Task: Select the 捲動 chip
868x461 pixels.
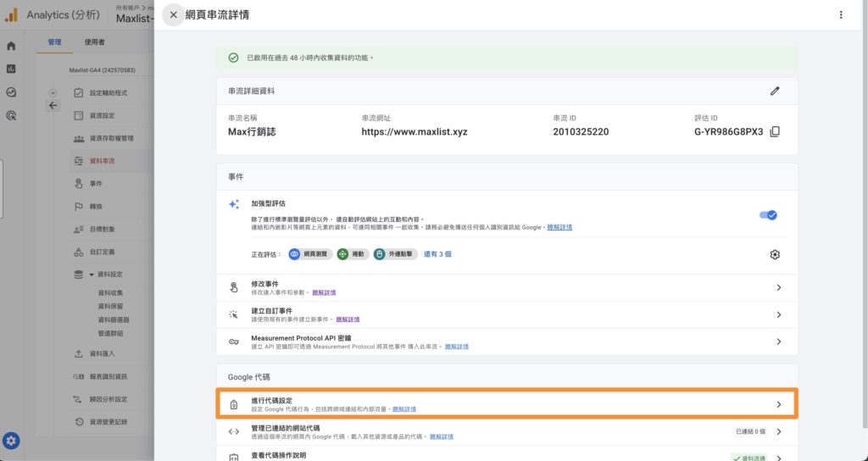Action: click(353, 254)
